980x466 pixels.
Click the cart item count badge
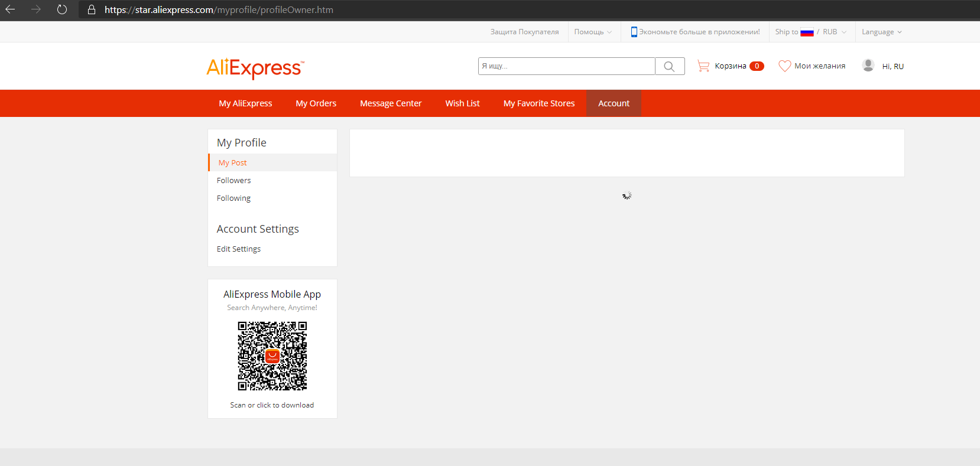[x=757, y=66]
